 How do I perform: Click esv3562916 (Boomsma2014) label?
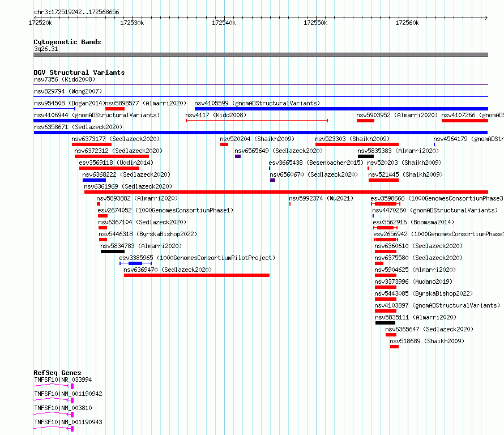[413, 222]
